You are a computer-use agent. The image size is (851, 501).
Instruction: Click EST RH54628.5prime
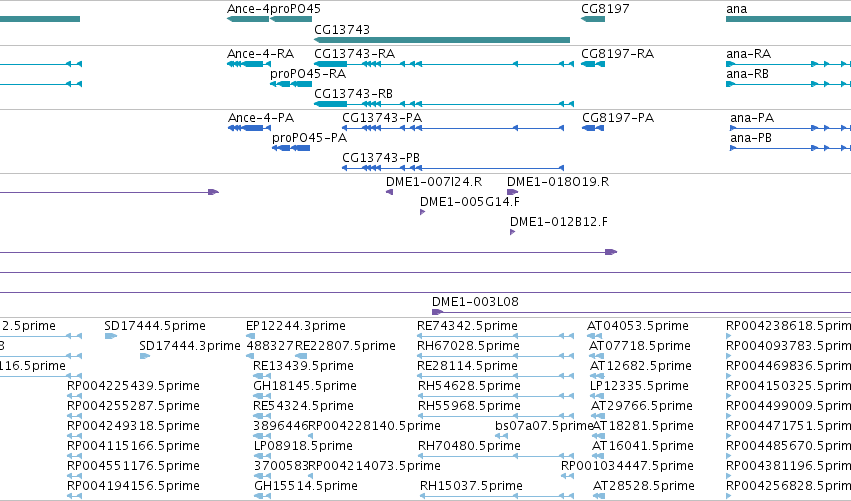click(495, 397)
